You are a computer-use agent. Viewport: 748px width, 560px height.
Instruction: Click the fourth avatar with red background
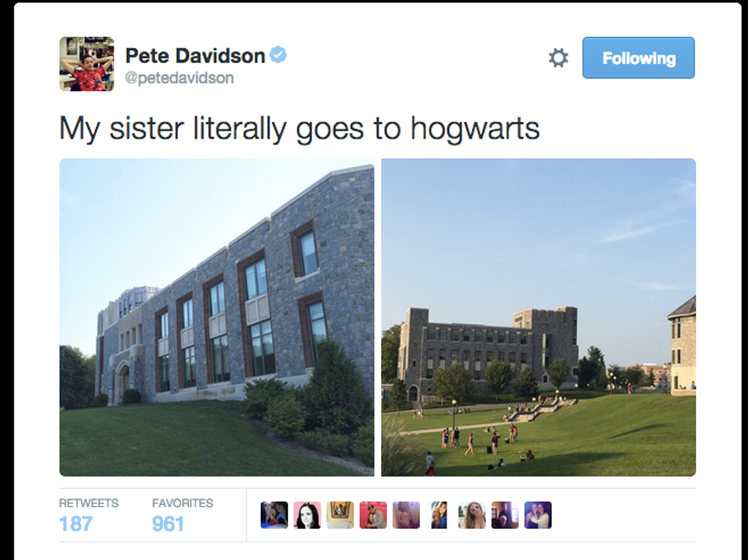(x=373, y=515)
